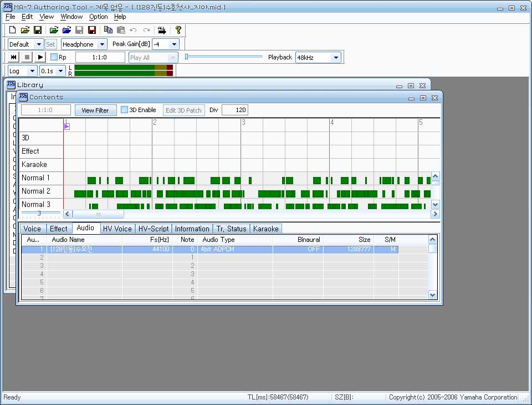
Task: Click the Set button beside Default
Action: pyautogui.click(x=50, y=44)
